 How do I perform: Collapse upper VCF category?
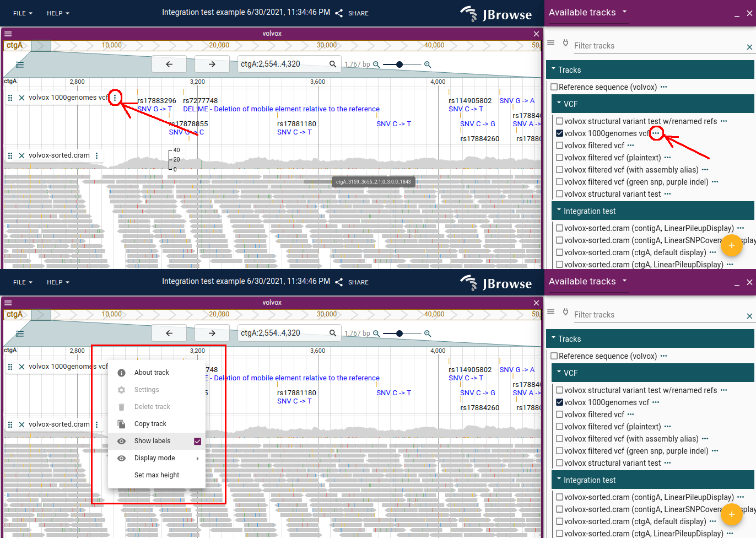click(559, 103)
